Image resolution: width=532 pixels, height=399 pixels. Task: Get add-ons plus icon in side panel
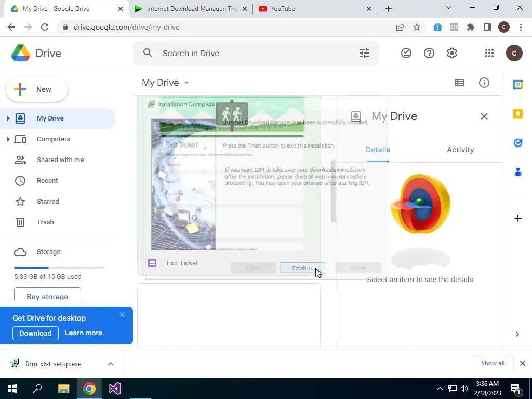[x=518, y=218]
